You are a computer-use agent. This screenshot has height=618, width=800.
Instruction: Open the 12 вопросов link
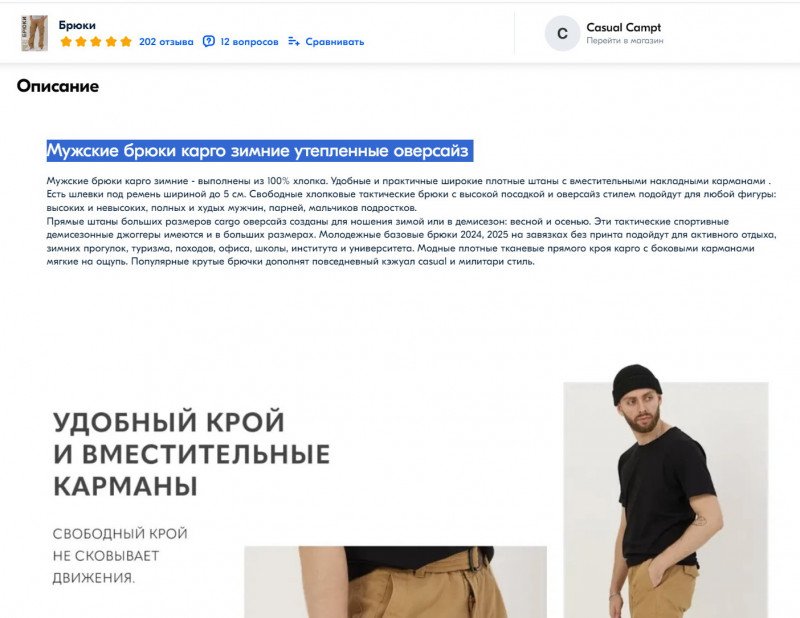click(x=249, y=42)
